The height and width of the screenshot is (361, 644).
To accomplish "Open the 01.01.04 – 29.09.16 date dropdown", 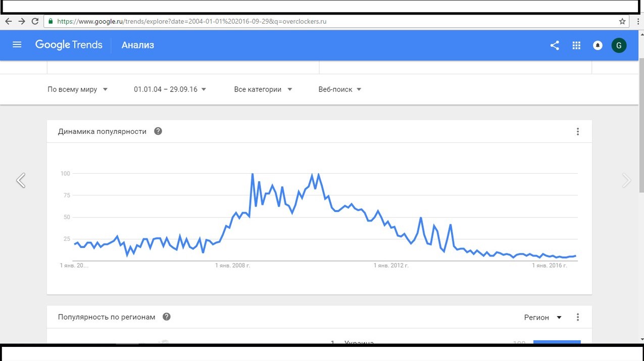I will 170,89.
